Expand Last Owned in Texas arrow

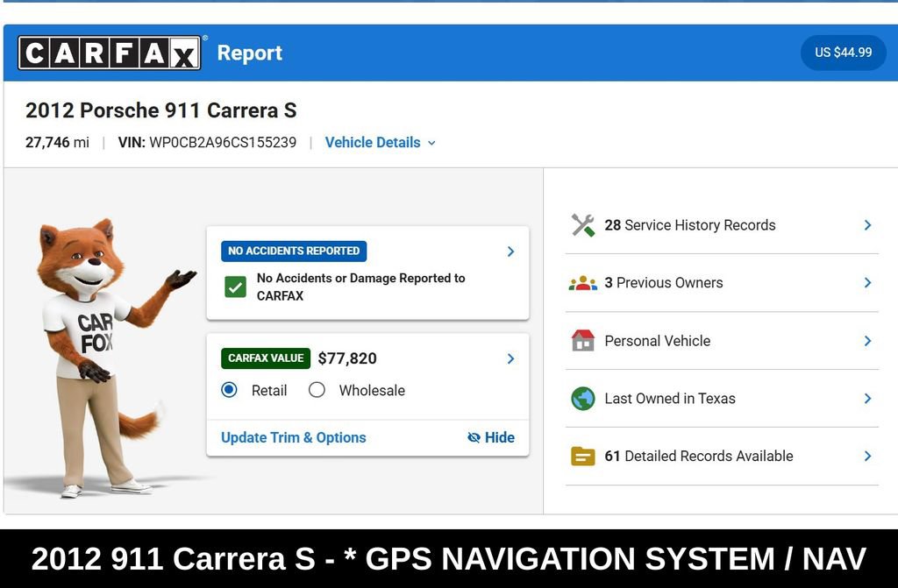click(x=867, y=399)
